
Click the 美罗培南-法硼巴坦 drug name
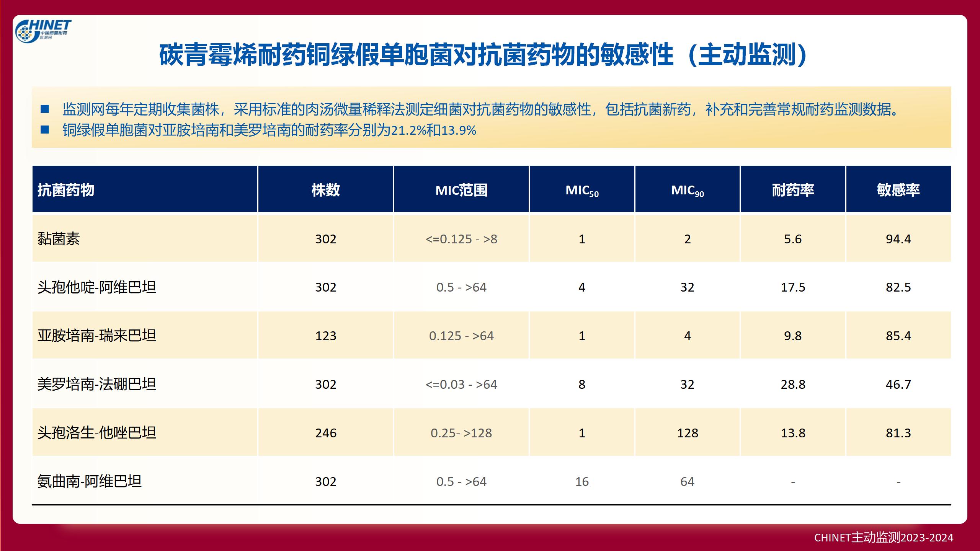pos(96,384)
